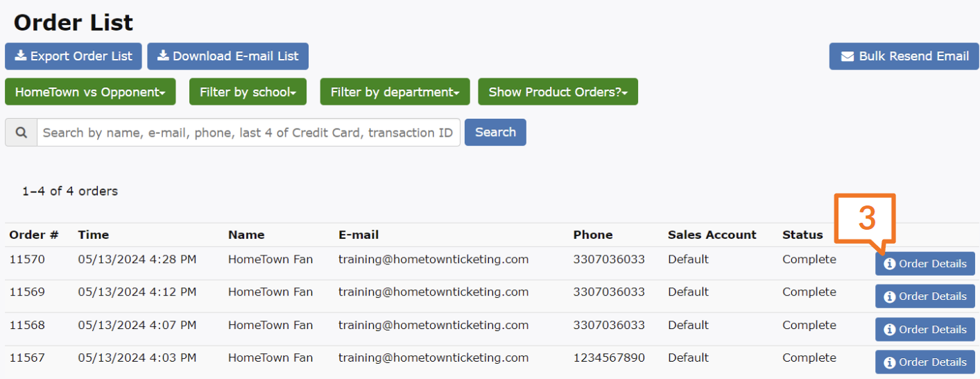980x379 pixels.
Task: Click the Export Order List button
Action: click(74, 57)
